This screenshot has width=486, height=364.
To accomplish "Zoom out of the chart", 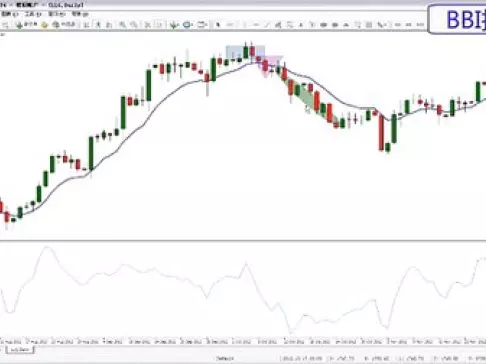I will click(134, 25).
